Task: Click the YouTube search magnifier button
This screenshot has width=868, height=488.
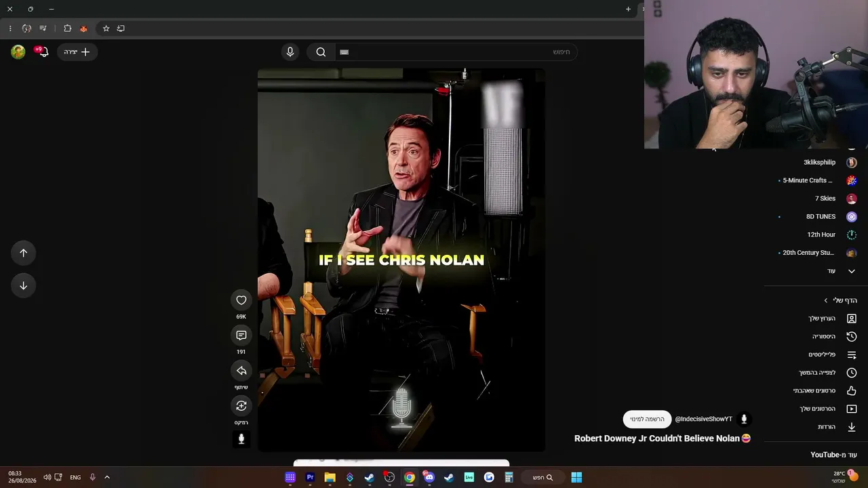Action: click(321, 52)
